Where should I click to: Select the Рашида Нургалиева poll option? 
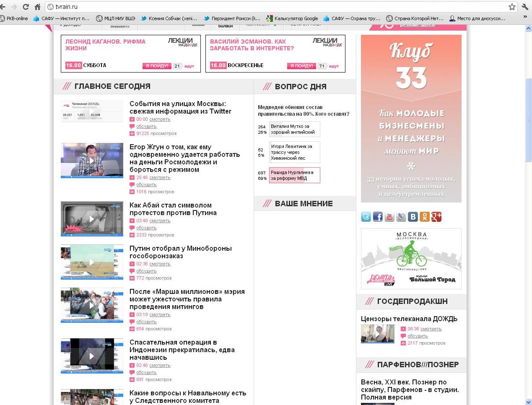[x=294, y=175]
